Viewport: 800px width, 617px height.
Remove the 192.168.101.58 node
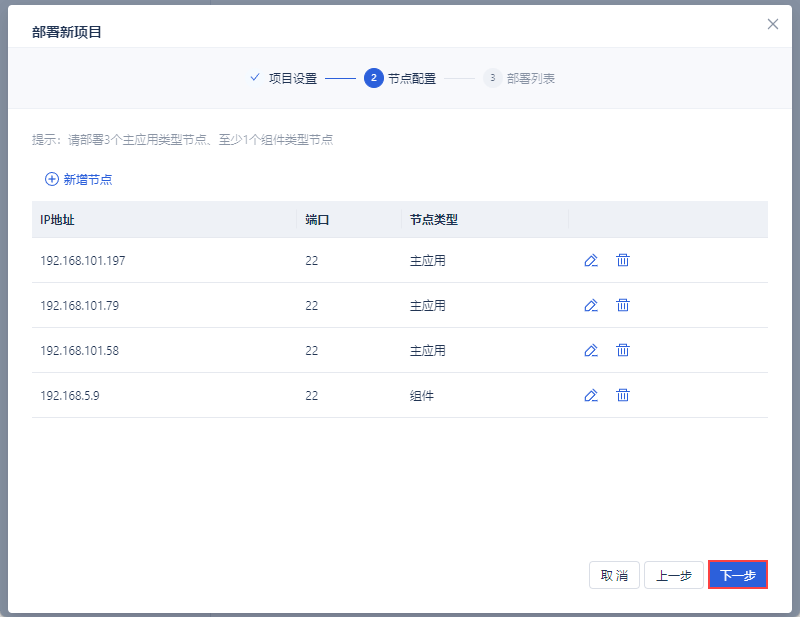[x=622, y=350]
